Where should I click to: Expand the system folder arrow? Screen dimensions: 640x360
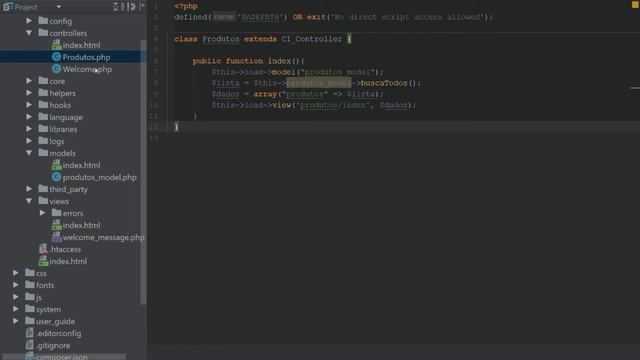tap(16, 309)
